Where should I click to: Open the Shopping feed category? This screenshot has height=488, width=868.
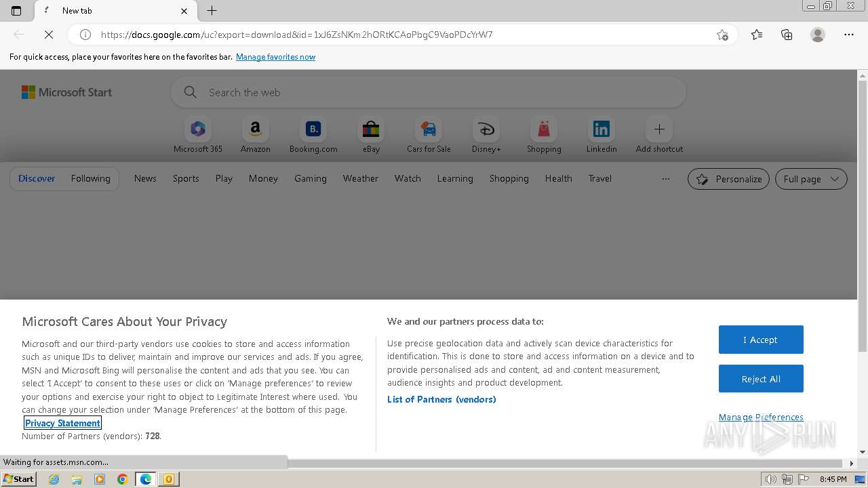509,178
